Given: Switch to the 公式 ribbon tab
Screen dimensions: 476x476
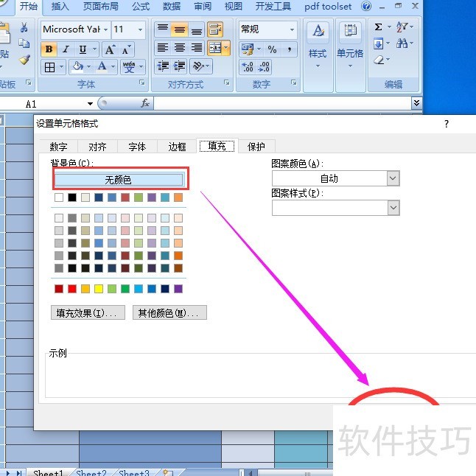Looking at the screenshot, I should (141, 6).
